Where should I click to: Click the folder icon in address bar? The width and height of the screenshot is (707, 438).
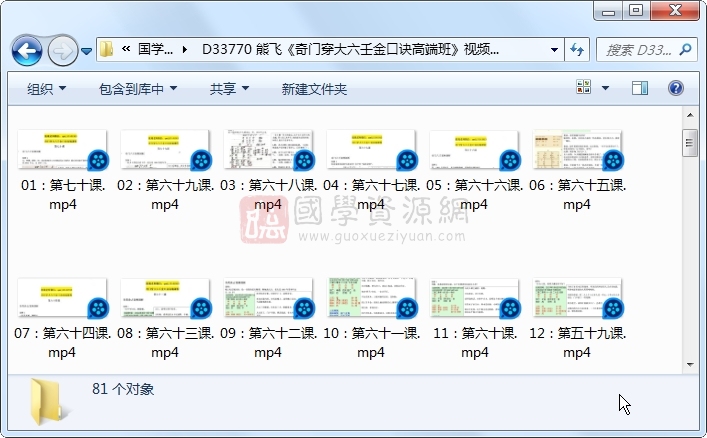coord(106,49)
